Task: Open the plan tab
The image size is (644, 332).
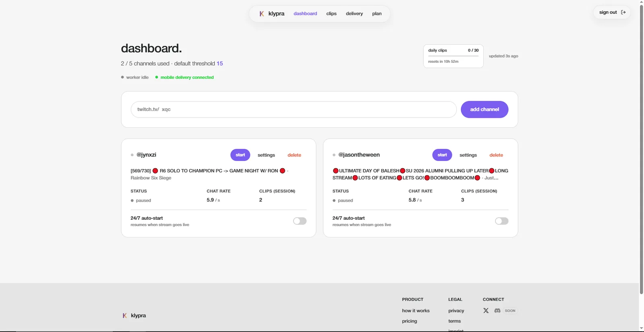Action: [x=377, y=14]
